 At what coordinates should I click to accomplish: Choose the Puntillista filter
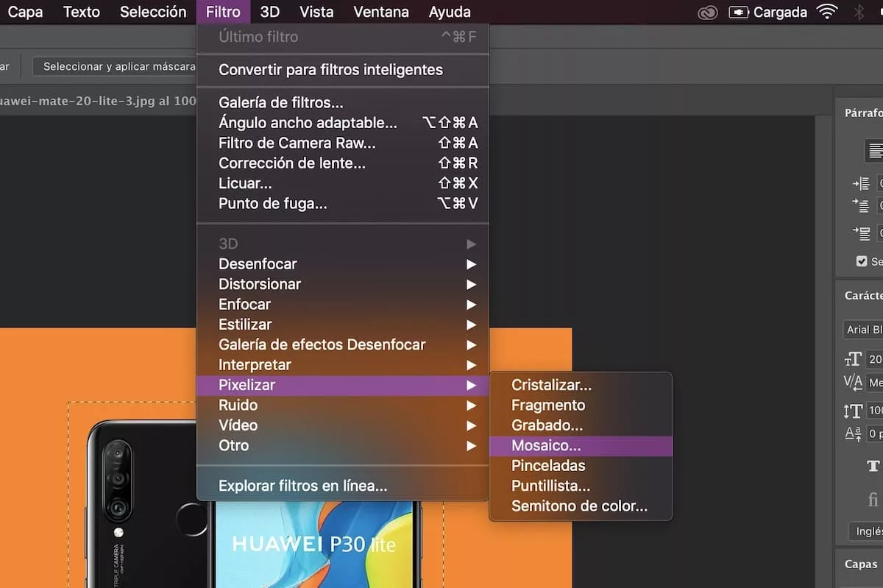click(x=581, y=486)
